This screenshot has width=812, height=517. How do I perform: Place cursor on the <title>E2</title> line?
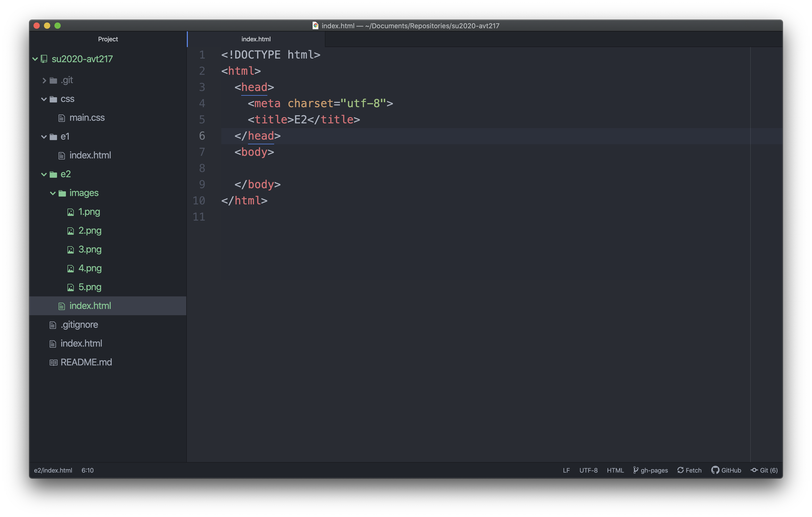pyautogui.click(x=304, y=120)
